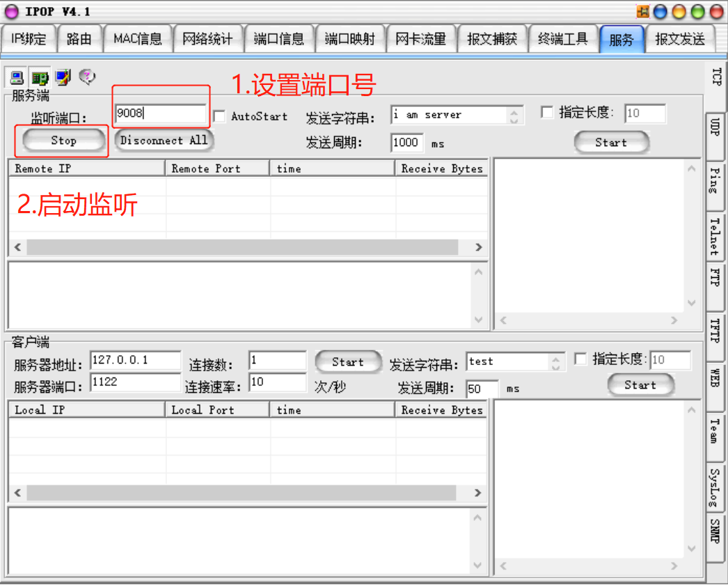Click the 连接数 field

pos(278,361)
